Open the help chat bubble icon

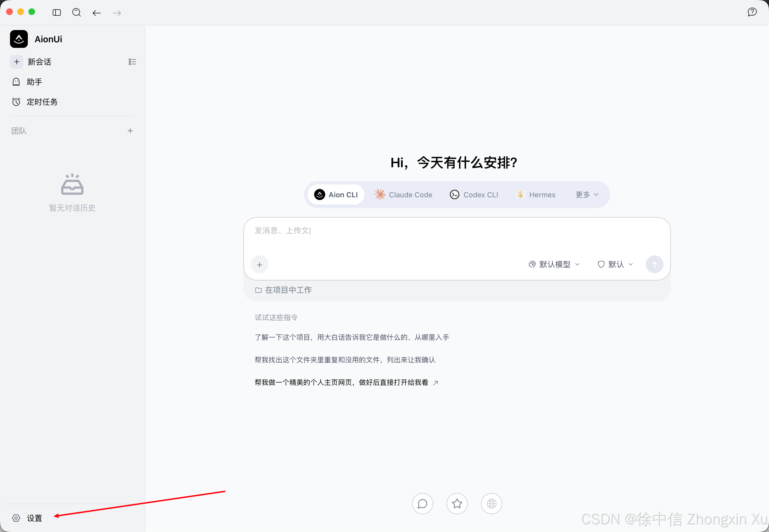[x=752, y=12]
